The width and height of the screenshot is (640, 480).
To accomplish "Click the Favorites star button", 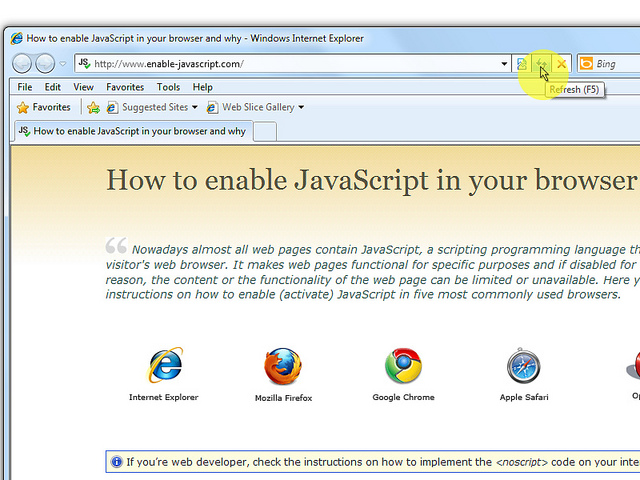I will 44,107.
